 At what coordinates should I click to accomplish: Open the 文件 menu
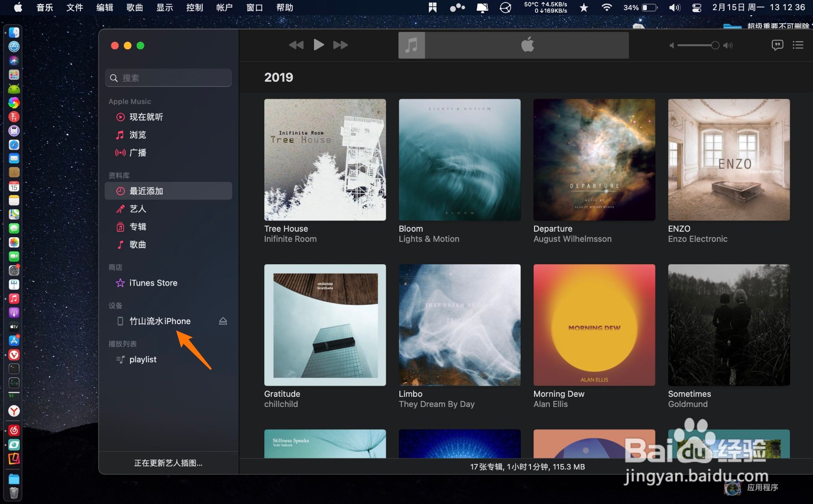[75, 8]
